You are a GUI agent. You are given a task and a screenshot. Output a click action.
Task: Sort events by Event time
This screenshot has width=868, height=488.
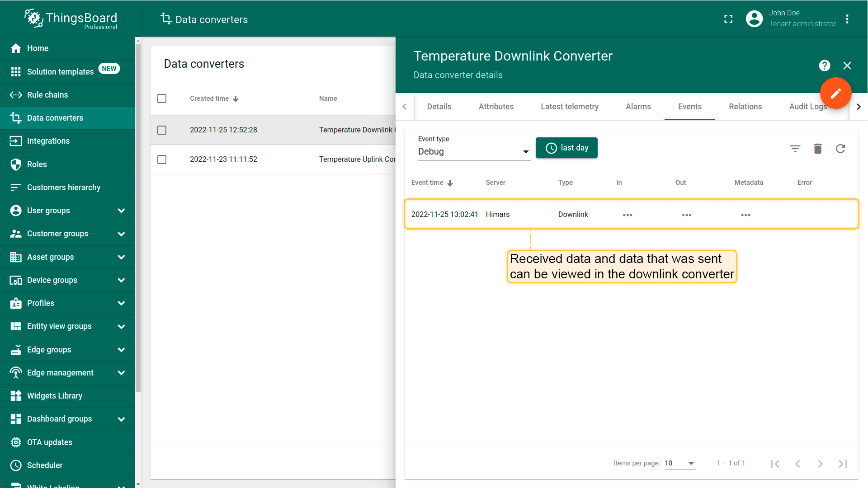[432, 183]
